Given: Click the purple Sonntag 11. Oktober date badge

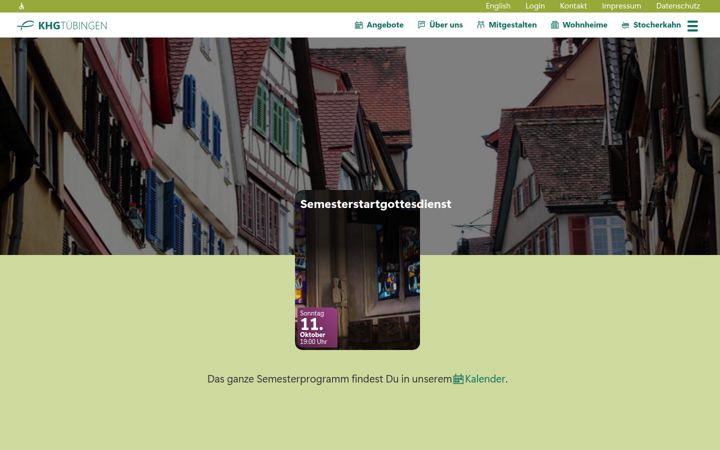Looking at the screenshot, I should click(317, 327).
